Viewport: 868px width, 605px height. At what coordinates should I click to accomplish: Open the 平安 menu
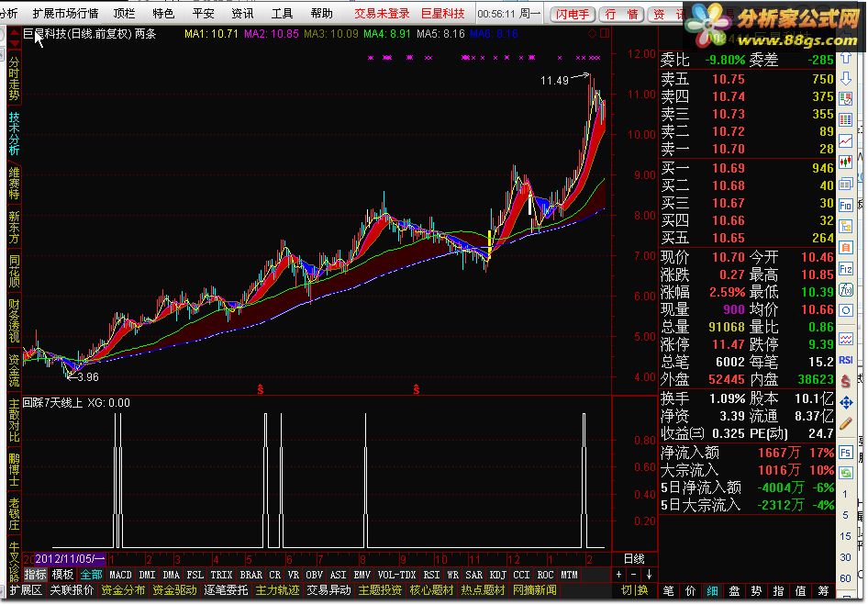(x=203, y=13)
